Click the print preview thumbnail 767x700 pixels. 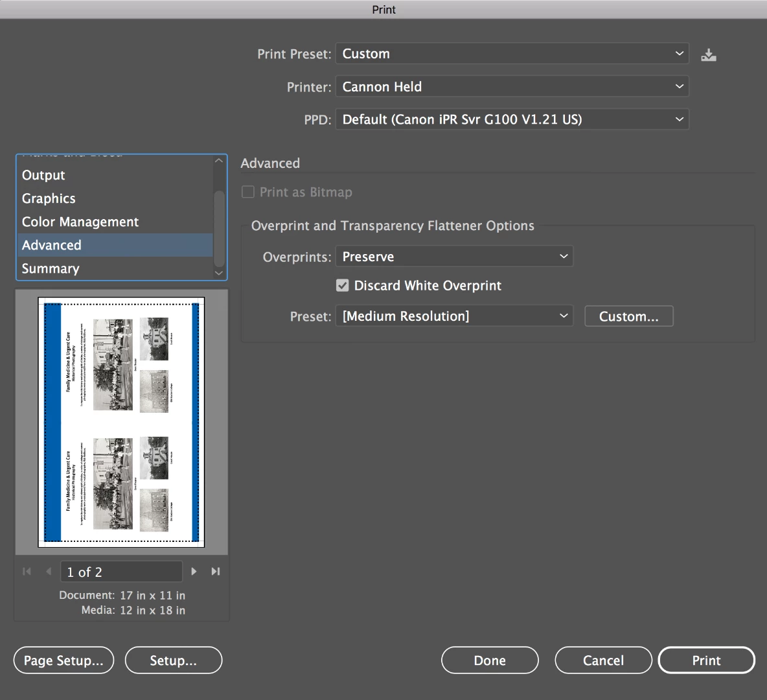[x=121, y=422]
